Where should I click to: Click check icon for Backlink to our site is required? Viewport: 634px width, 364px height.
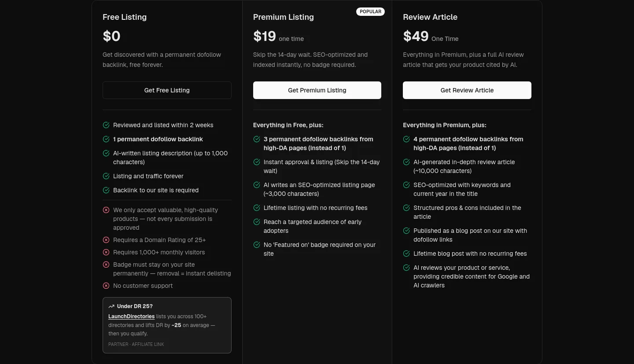click(106, 190)
